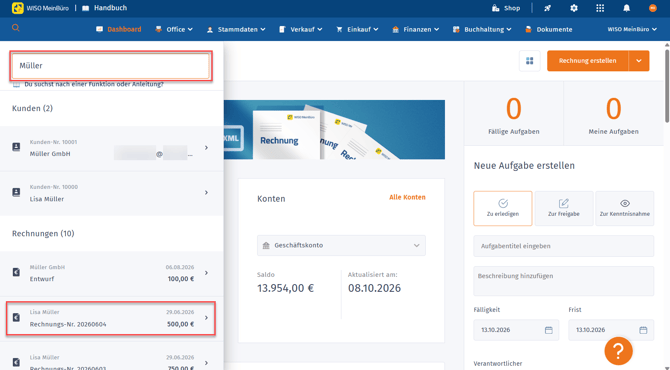Viewport: 670px width, 370px height.
Task: Open the Finanzen menu
Action: pos(416,29)
